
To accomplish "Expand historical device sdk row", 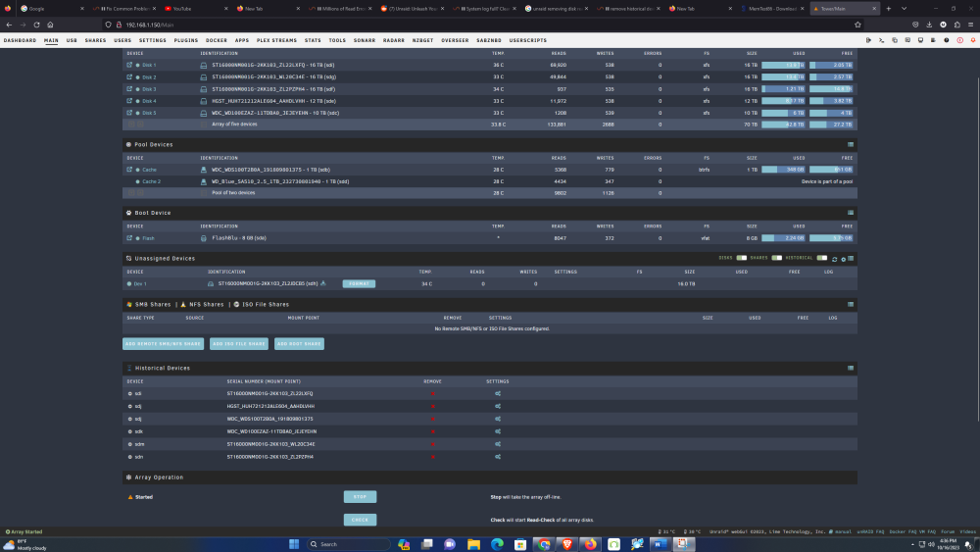I will coord(130,431).
